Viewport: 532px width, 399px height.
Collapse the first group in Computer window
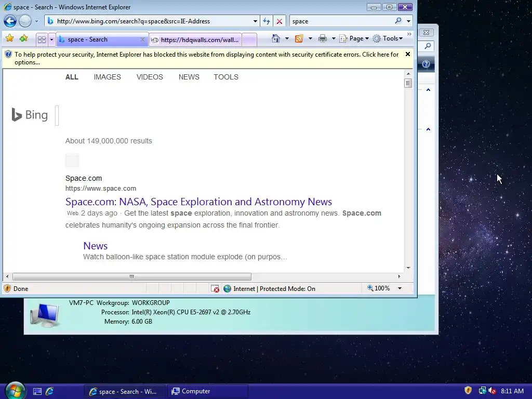point(428,90)
